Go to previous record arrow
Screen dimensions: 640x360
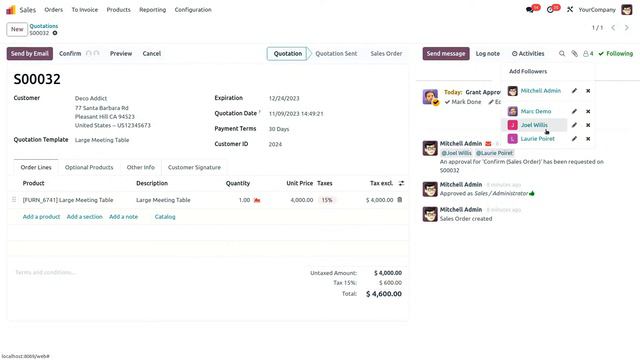613,28
